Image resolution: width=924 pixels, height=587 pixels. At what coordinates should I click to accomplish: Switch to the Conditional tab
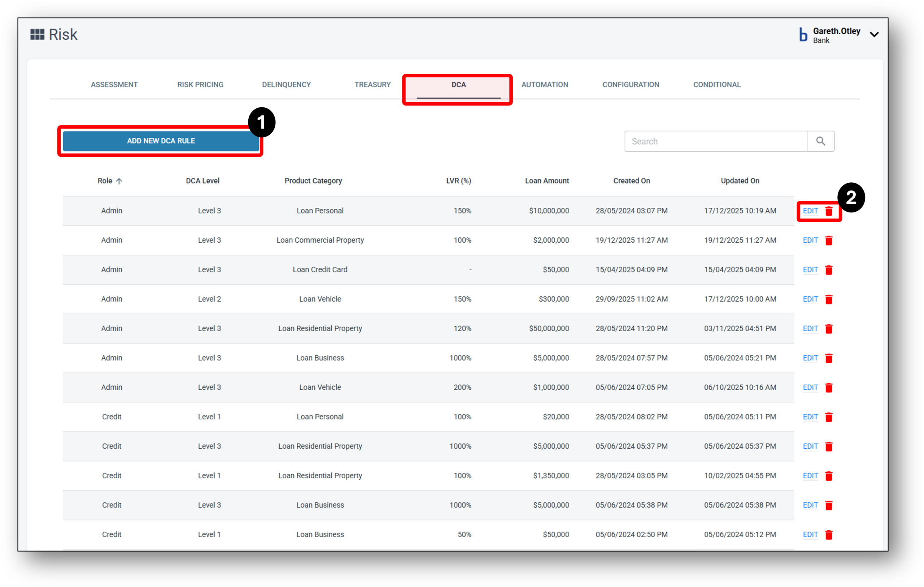(x=716, y=85)
